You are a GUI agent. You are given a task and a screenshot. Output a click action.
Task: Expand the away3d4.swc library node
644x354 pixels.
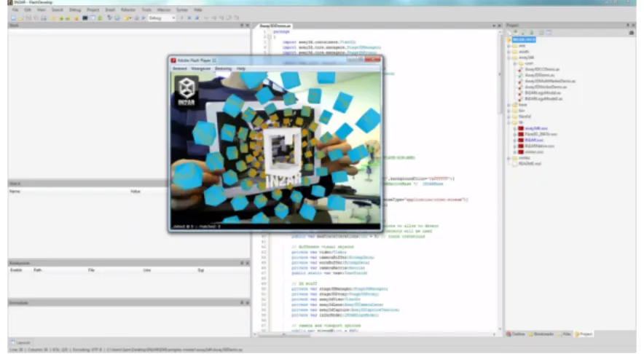(514, 128)
